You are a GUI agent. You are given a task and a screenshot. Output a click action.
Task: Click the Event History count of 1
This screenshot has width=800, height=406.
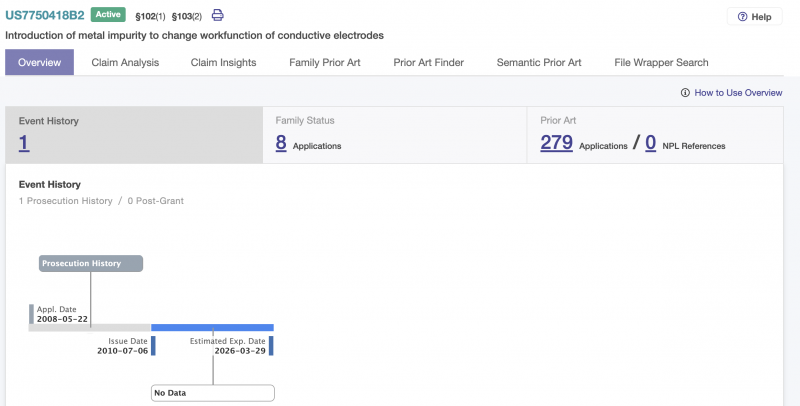pyautogui.click(x=23, y=142)
